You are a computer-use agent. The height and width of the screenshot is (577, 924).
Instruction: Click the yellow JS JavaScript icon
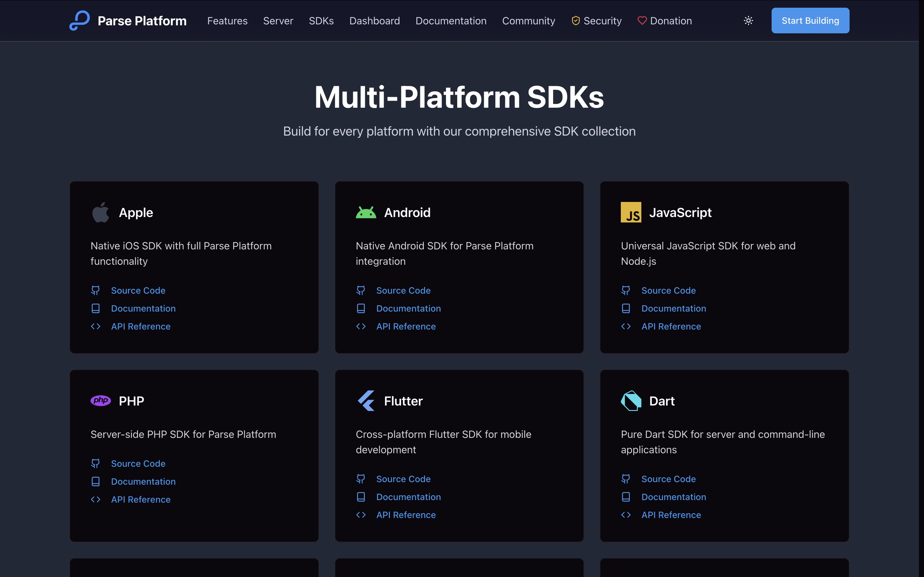(631, 213)
